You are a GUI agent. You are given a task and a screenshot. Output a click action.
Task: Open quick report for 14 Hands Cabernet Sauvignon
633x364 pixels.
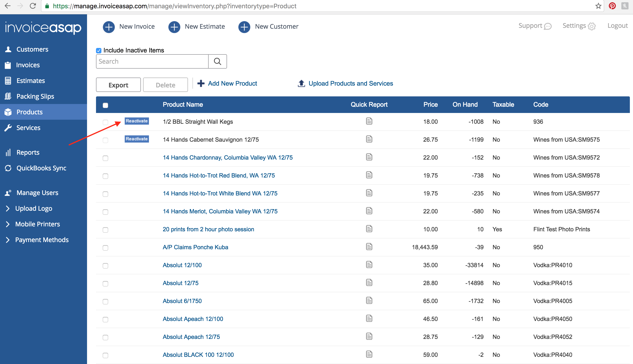pos(369,139)
